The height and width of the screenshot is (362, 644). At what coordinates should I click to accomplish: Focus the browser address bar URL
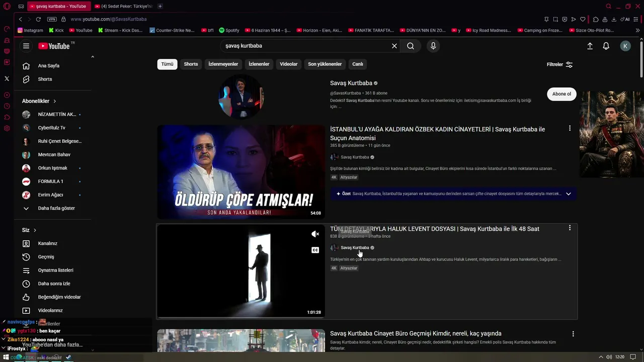pyautogui.click(x=109, y=19)
